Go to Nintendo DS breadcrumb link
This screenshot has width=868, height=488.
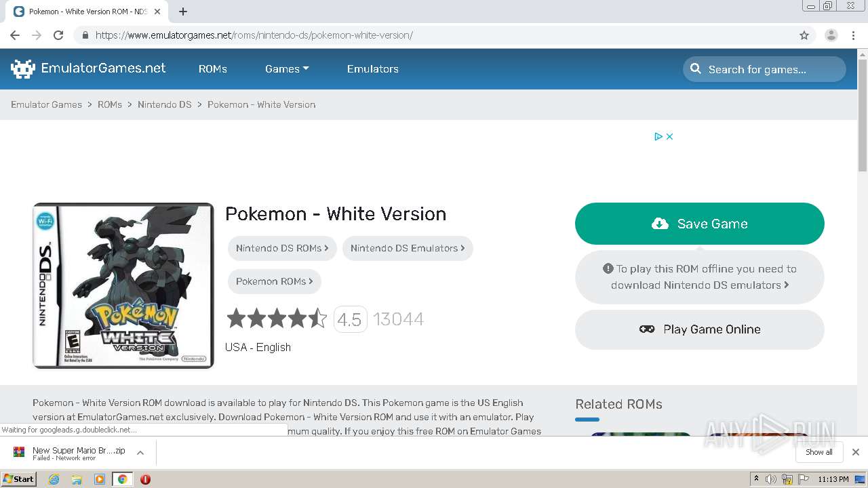pos(165,104)
